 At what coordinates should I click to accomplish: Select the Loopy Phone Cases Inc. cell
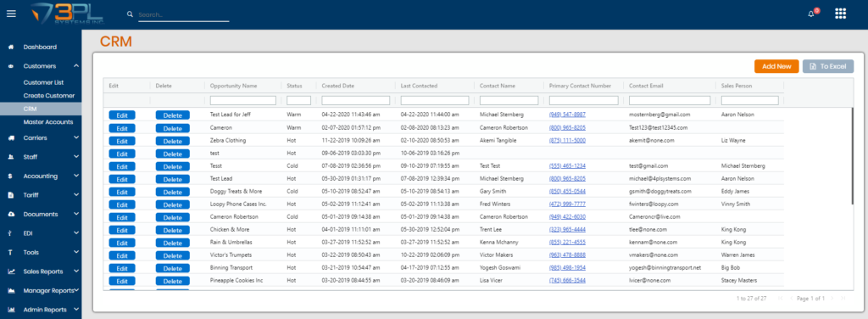(x=238, y=204)
